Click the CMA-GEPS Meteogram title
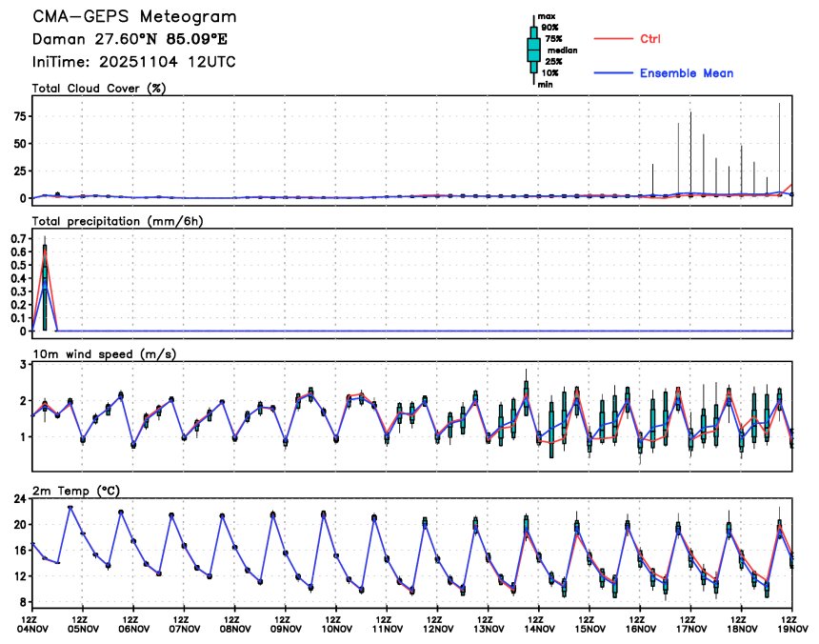Screen dimensions: 819x644 134,17
